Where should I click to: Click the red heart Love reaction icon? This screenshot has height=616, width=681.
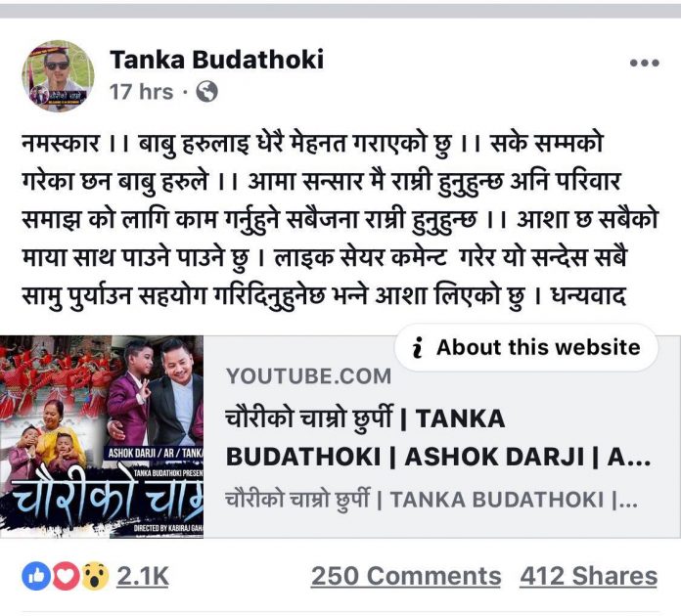click(x=66, y=576)
